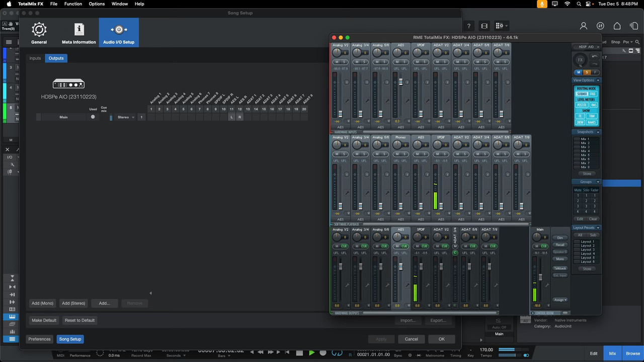Open the Options menu in menu bar
Viewport: 644px width, 362px height.
pos(97,4)
